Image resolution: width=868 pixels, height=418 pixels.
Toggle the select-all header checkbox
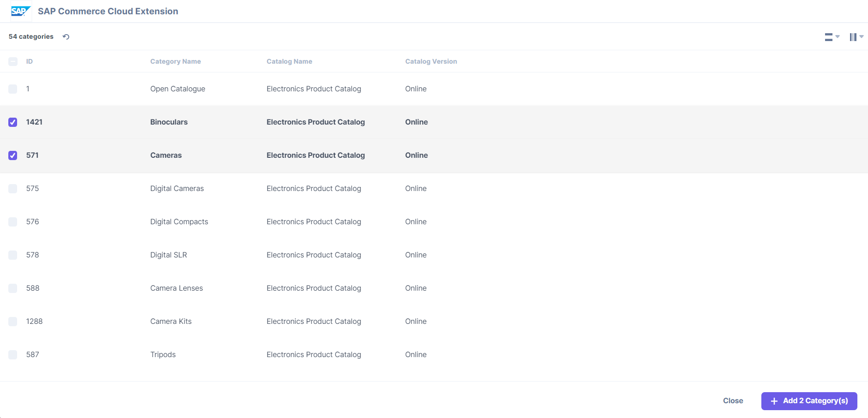(13, 61)
